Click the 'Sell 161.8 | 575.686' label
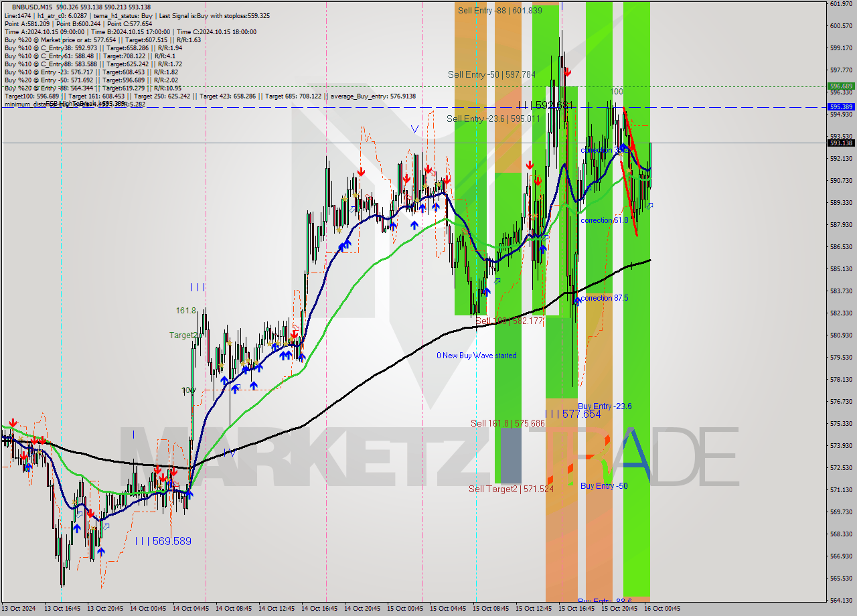This screenshot has width=857, height=616. tap(508, 423)
